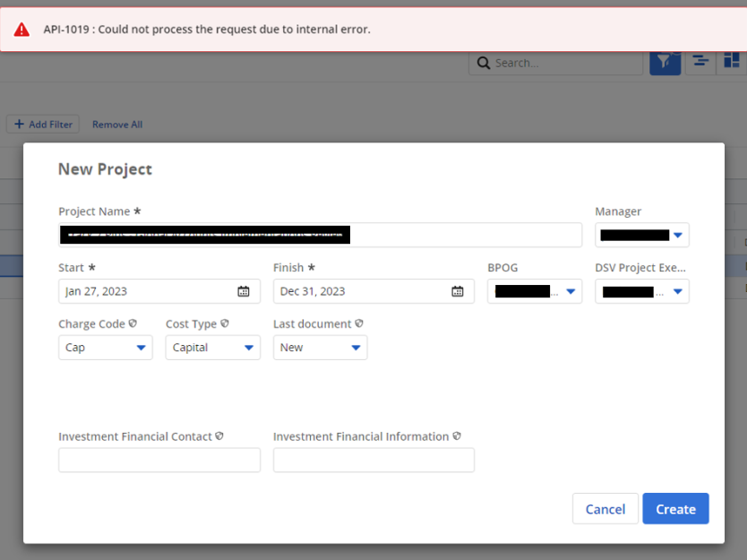Open the Charge Code dropdown
The width and height of the screenshot is (747, 560).
[142, 348]
